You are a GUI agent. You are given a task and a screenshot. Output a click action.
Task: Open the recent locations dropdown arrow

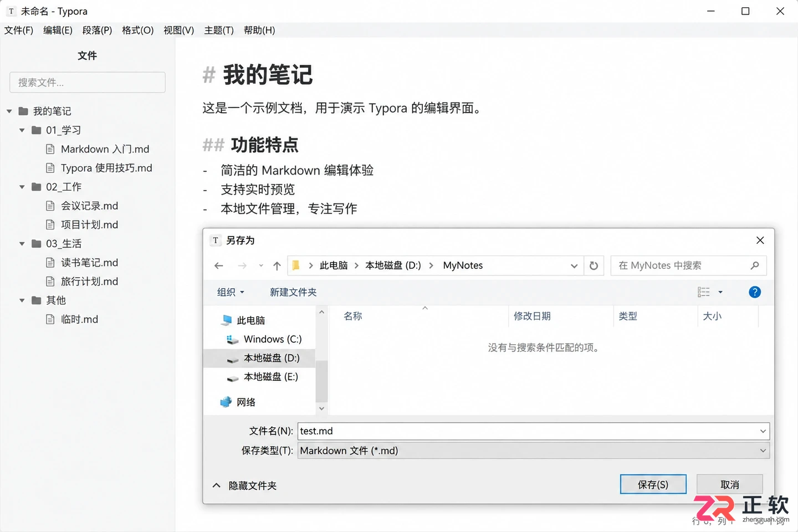[x=261, y=266]
